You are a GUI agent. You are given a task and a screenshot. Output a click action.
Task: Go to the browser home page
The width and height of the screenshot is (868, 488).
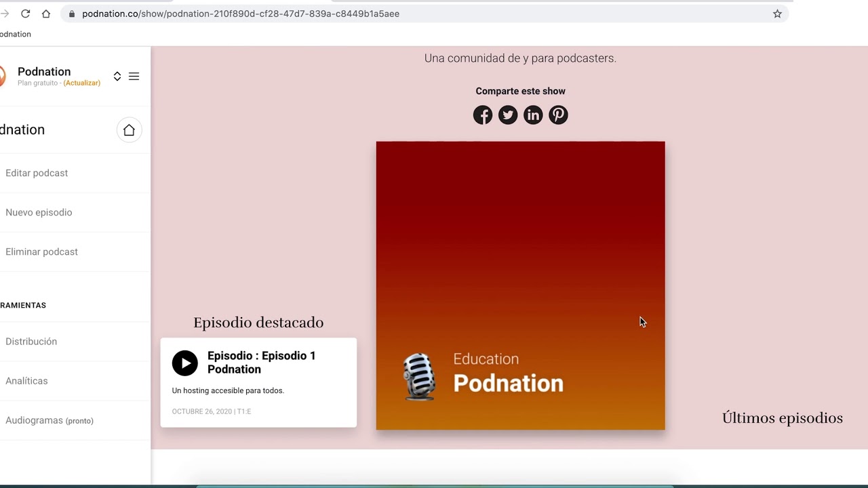pyautogui.click(x=46, y=14)
